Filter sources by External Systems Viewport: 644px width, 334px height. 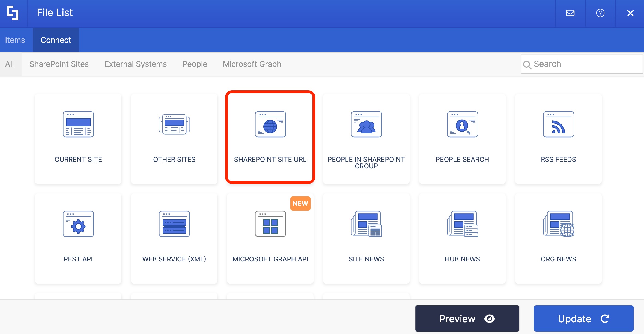tap(135, 64)
